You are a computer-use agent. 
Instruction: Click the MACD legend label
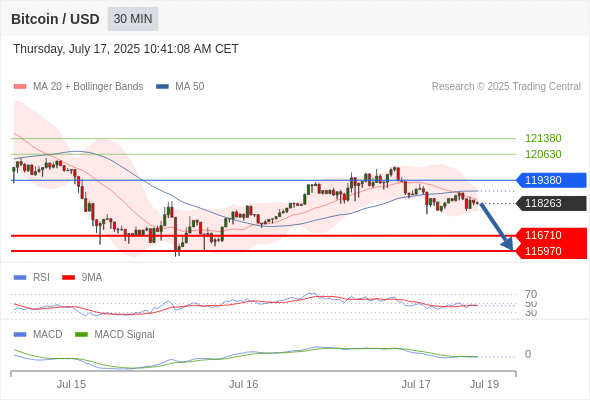pos(48,334)
